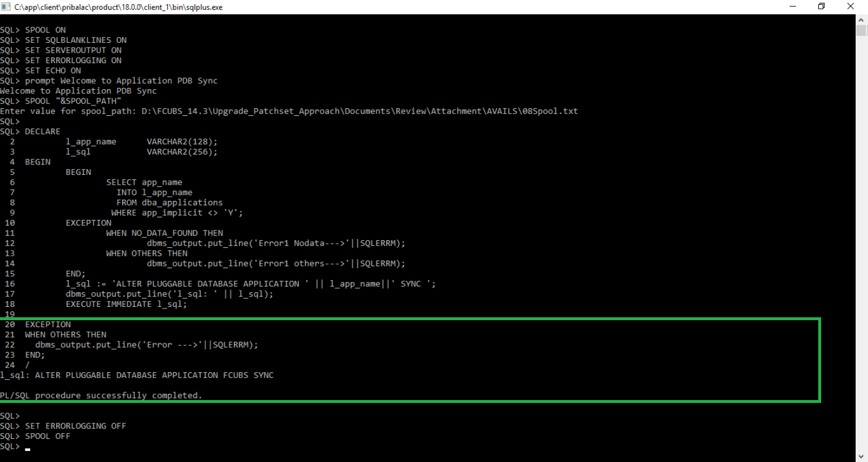Click the EXECUTE IMMEDIATE l_sql line
Viewport: 868px width, 462px height.
coord(124,304)
